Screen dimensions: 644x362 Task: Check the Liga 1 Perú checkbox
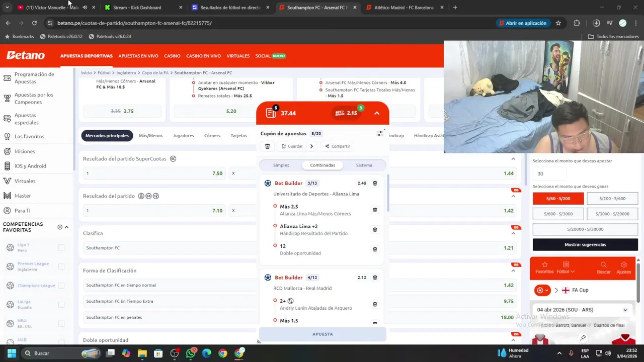pyautogui.click(x=61, y=247)
